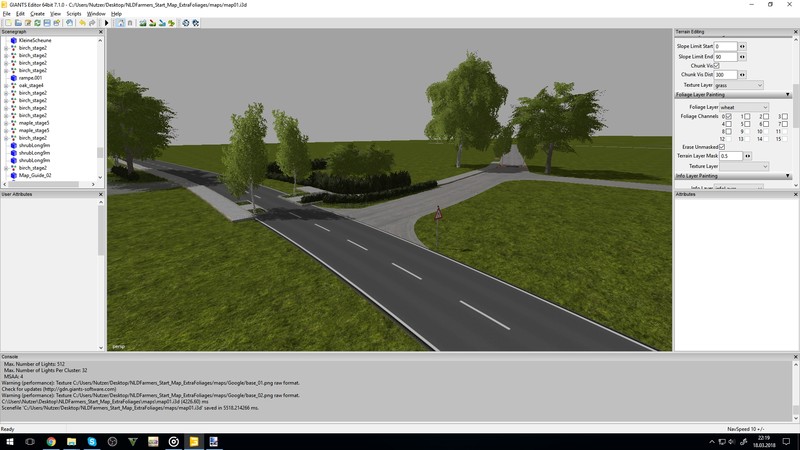Click the node icon beside oak_stage4
Image resolution: width=800 pixels, height=450 pixels.
[14, 85]
